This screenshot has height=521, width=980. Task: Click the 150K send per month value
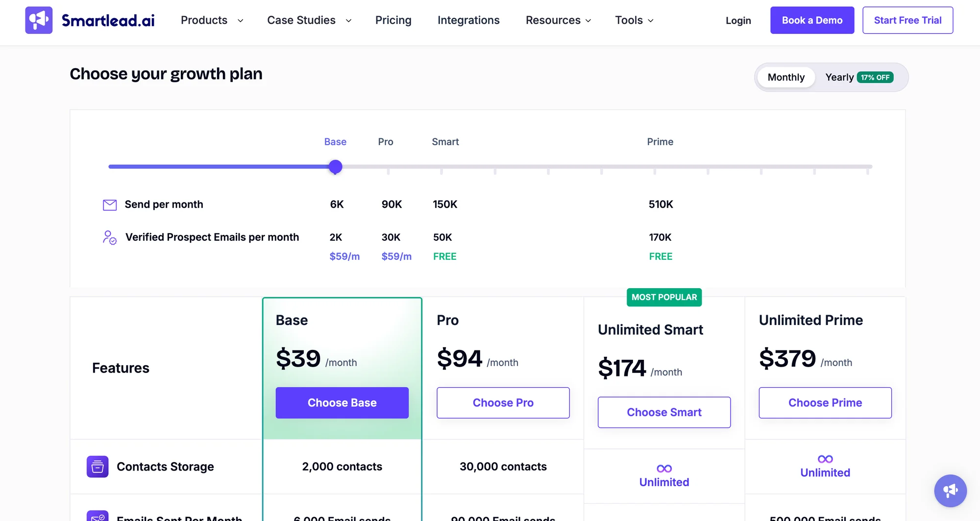point(445,204)
